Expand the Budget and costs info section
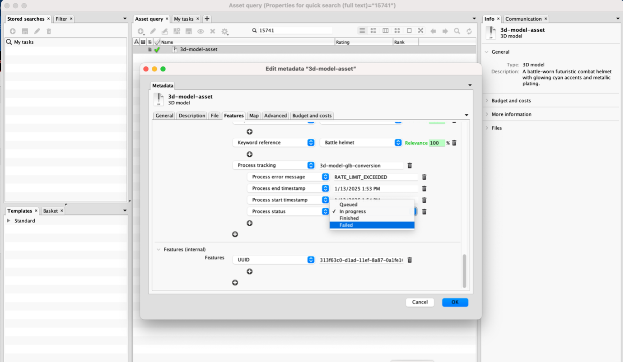This screenshot has height=364, width=625. 511,101
